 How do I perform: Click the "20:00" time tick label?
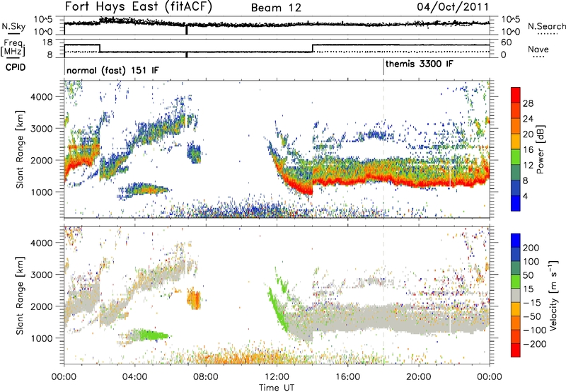418,377
